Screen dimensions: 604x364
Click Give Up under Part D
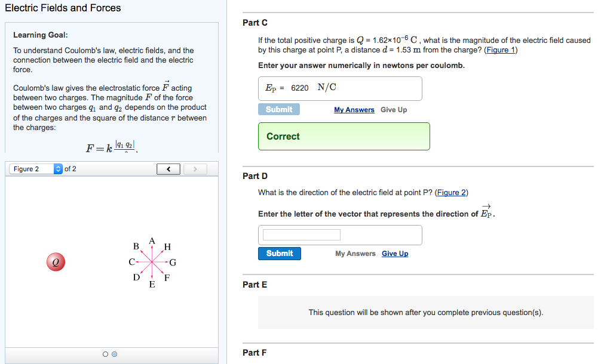pos(395,254)
